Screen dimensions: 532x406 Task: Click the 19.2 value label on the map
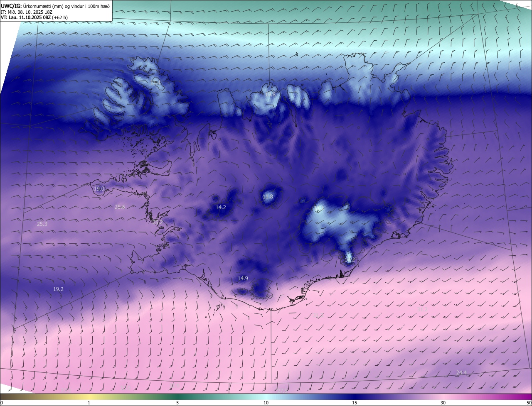click(x=58, y=289)
